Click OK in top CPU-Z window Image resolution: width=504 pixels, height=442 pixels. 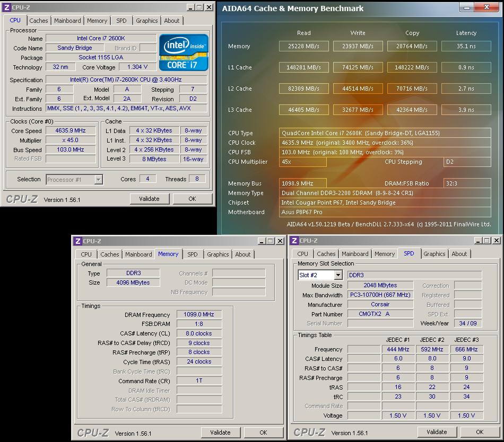click(192, 199)
